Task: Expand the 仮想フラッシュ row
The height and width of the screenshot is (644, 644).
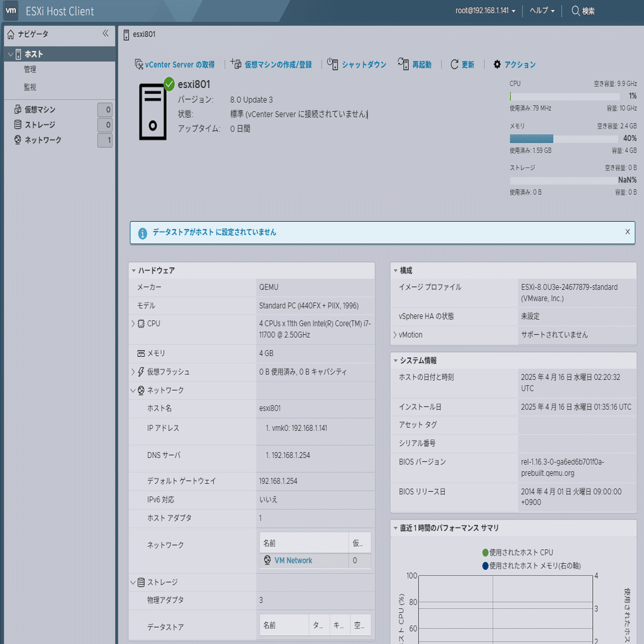Action: tap(133, 372)
